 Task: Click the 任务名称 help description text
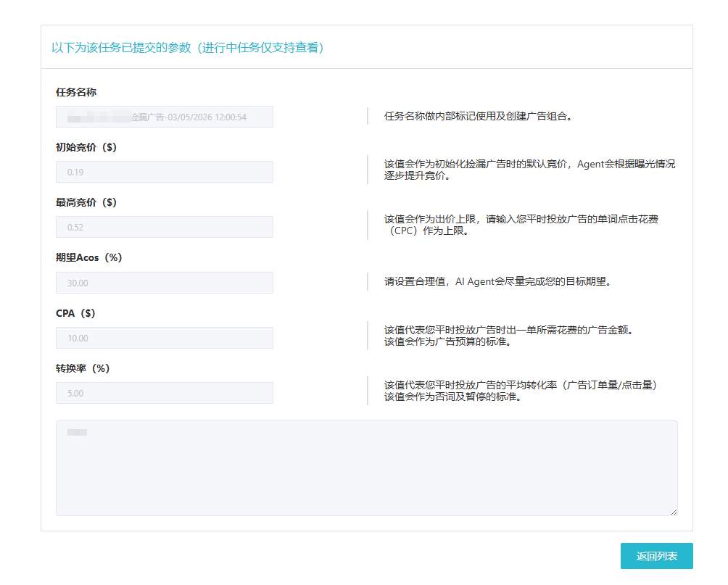click(478, 116)
